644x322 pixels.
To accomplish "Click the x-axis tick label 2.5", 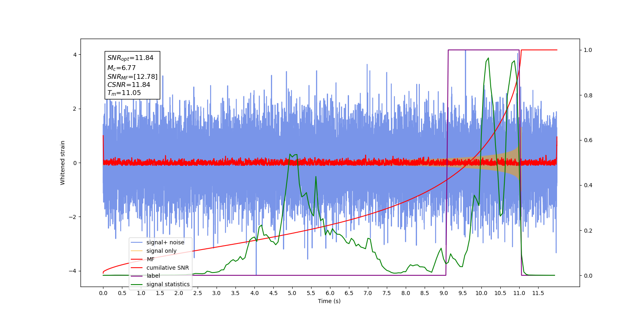I will click(x=198, y=293).
